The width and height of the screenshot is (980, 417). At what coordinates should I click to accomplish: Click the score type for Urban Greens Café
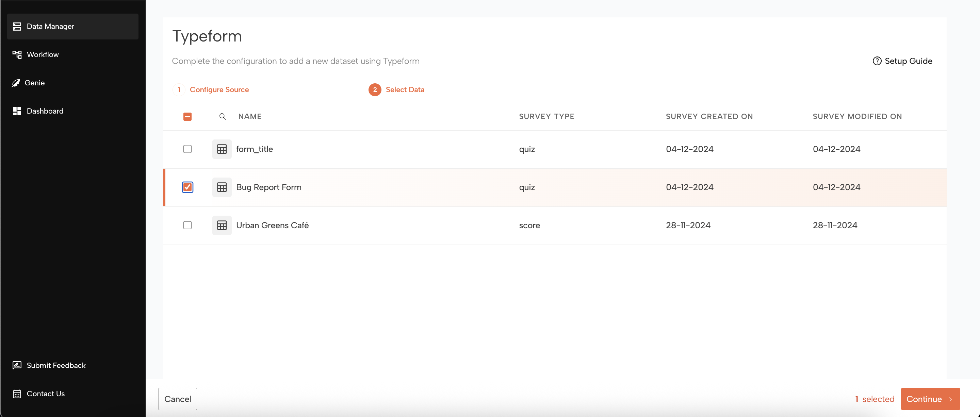(529, 225)
